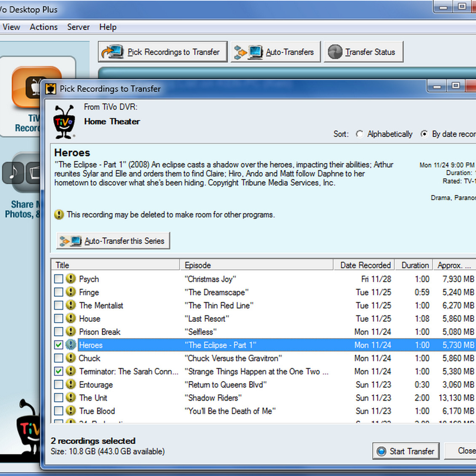Click "The Dreamscape" episode cell

217,292
